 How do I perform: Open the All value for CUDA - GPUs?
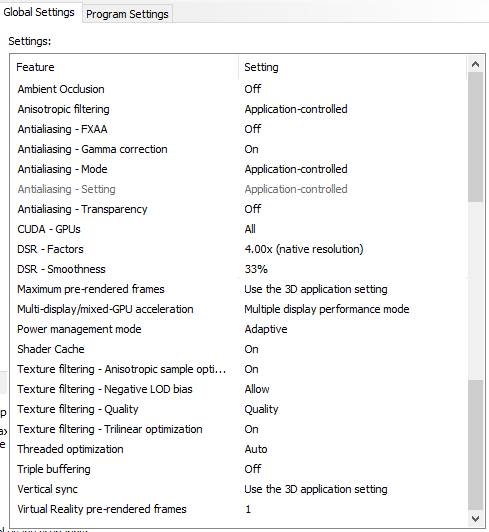(x=250, y=229)
